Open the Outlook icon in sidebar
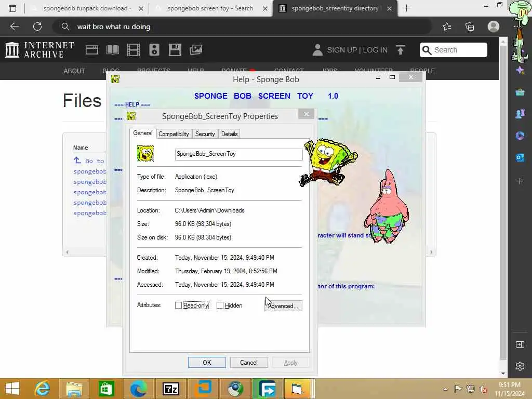 [x=520, y=158]
